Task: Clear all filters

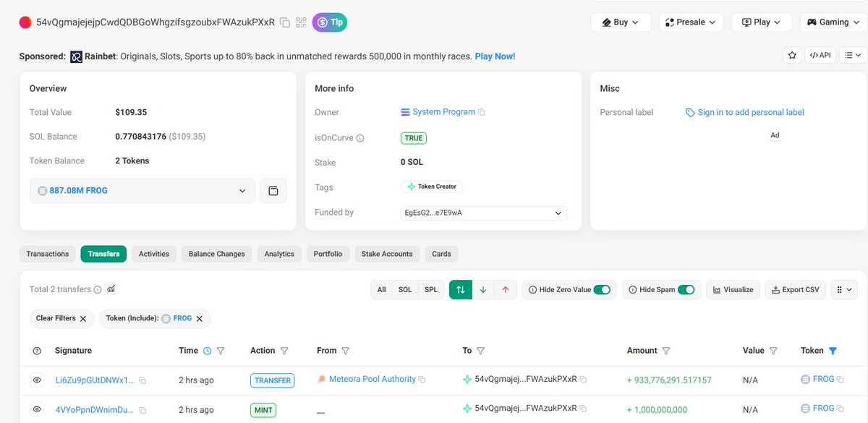Action: [61, 318]
